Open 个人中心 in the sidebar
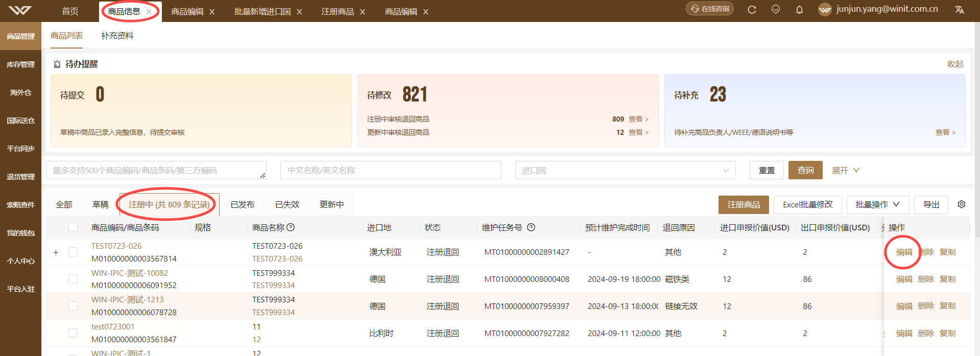 pyautogui.click(x=20, y=261)
